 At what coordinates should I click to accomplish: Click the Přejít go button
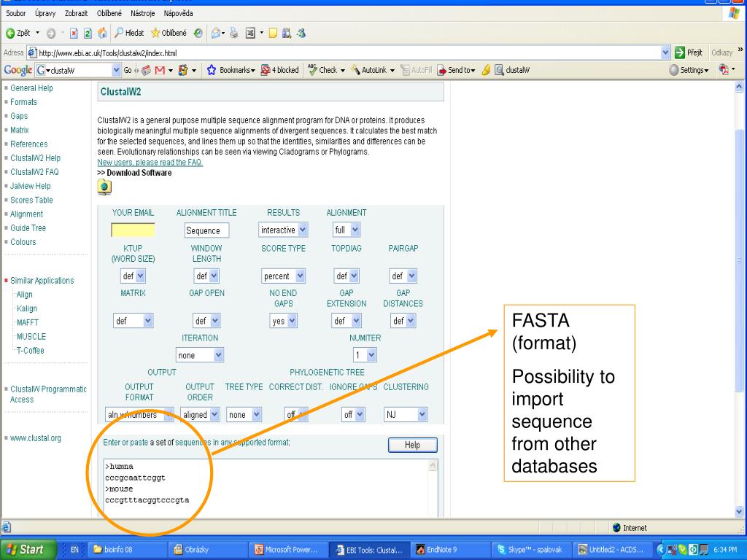(x=689, y=52)
